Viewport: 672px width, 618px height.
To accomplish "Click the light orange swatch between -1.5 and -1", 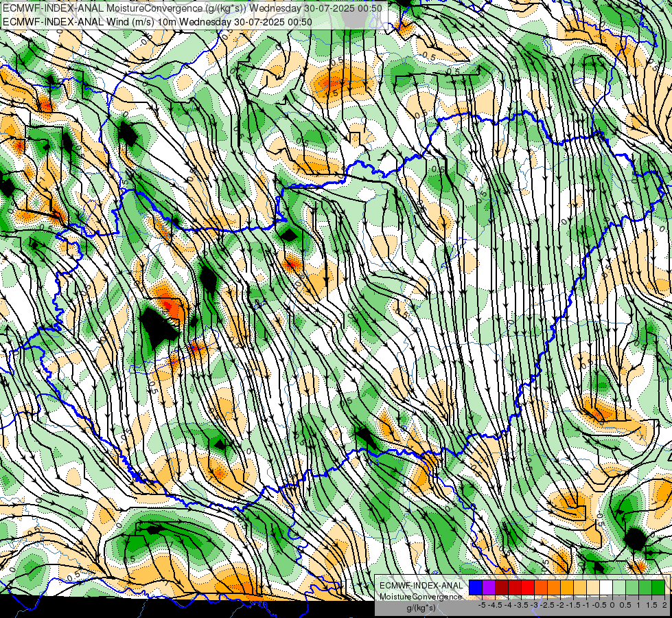I will pos(580,588).
